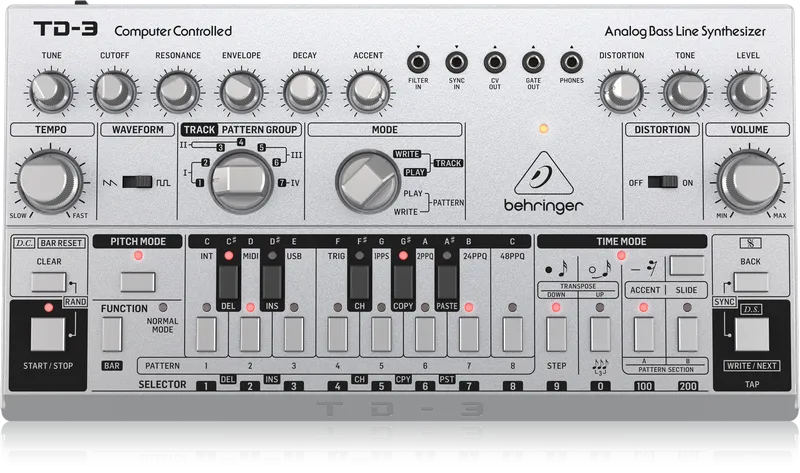
Task: Click the BAR RESET label
Action: (61, 243)
